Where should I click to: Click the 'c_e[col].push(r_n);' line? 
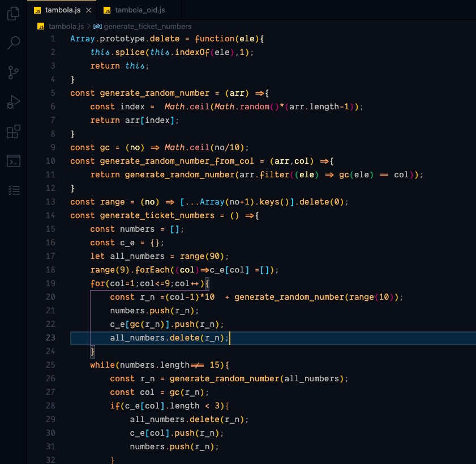(x=177, y=433)
